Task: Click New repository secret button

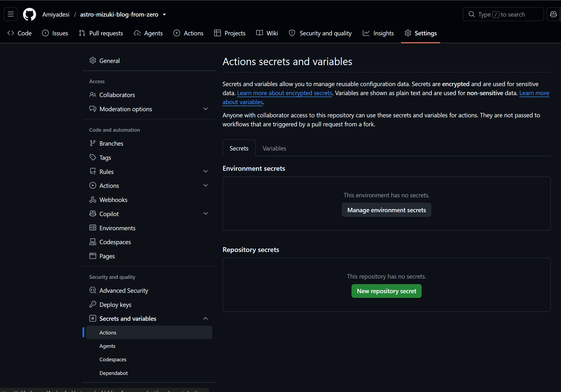Action: tap(386, 291)
